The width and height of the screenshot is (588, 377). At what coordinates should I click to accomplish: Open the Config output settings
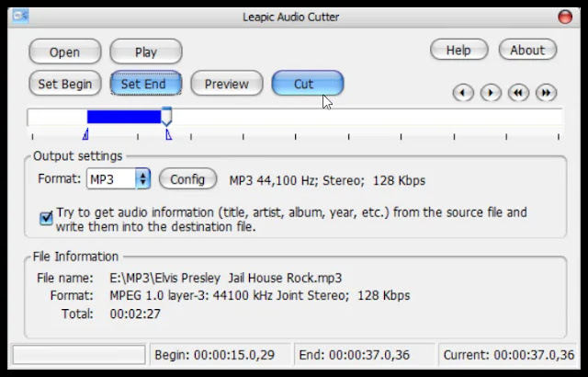pos(187,179)
